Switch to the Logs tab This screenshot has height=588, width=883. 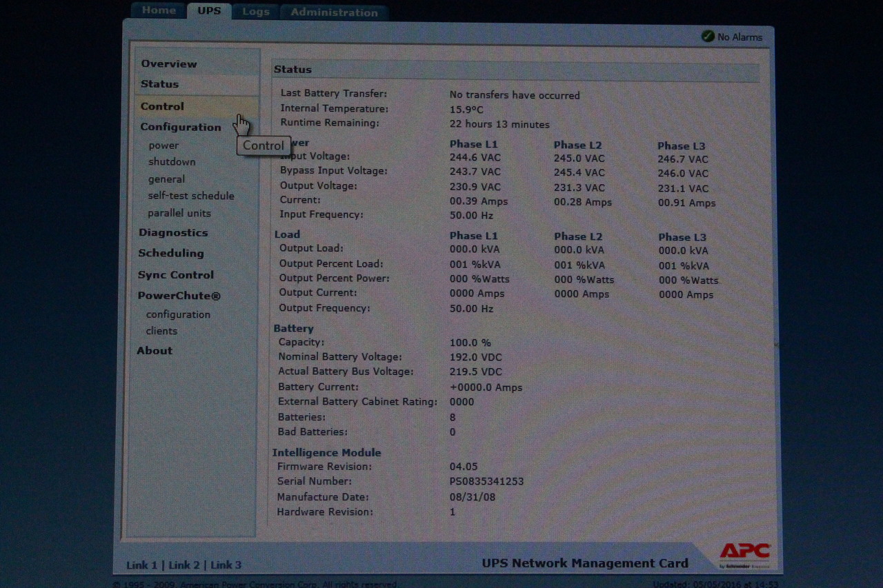point(256,12)
